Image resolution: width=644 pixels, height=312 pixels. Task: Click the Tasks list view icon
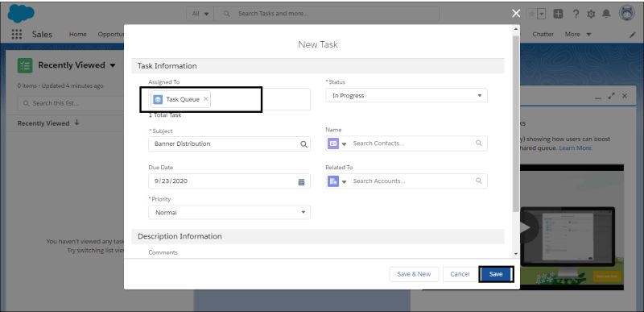(x=25, y=65)
